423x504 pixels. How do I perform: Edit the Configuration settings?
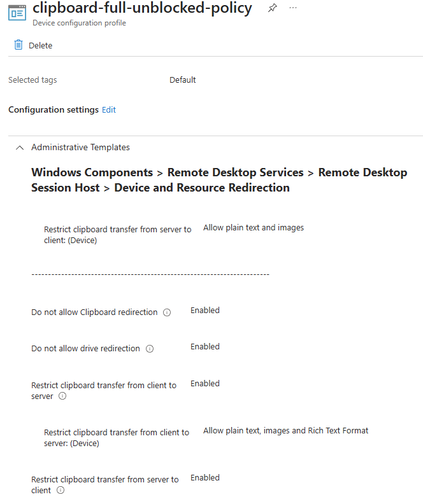coord(109,109)
